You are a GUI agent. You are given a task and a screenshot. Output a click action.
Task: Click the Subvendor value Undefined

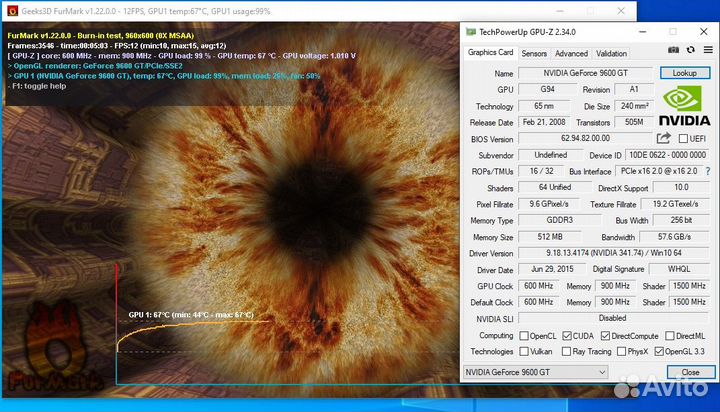551,155
